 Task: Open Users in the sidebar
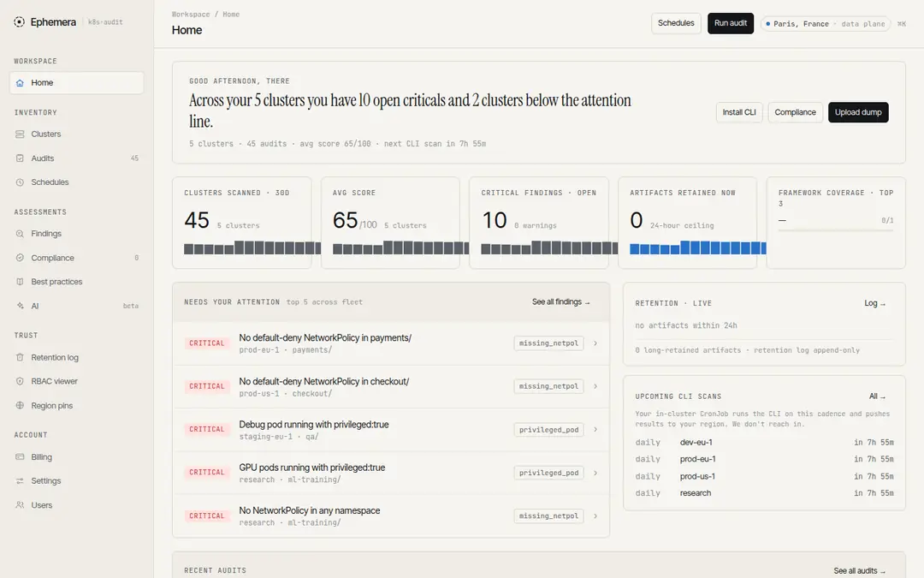(77, 505)
